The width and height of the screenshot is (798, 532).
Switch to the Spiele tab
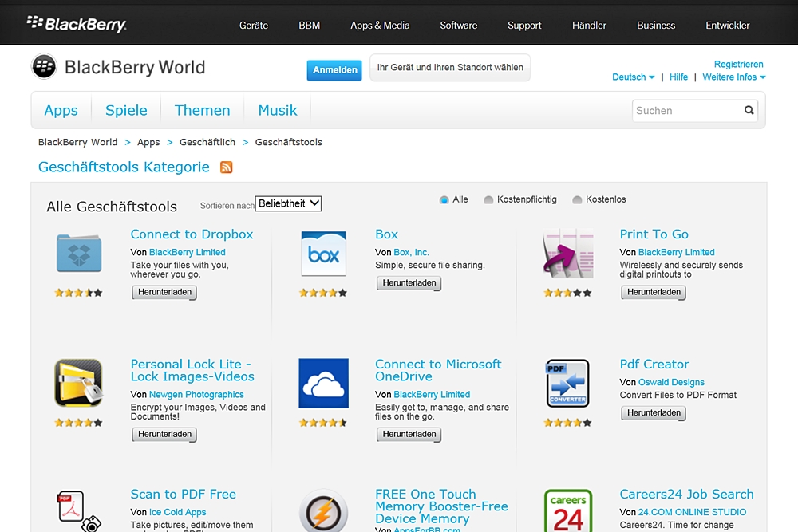pyautogui.click(x=126, y=110)
